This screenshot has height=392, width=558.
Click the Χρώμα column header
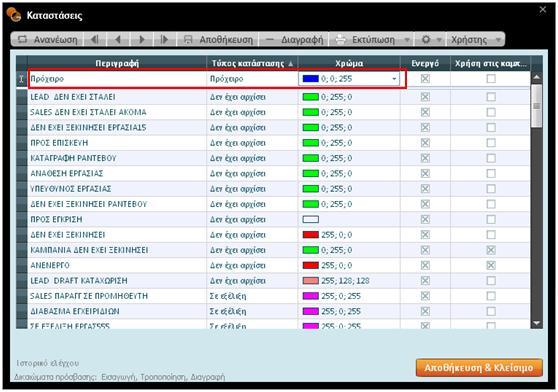pyautogui.click(x=349, y=63)
